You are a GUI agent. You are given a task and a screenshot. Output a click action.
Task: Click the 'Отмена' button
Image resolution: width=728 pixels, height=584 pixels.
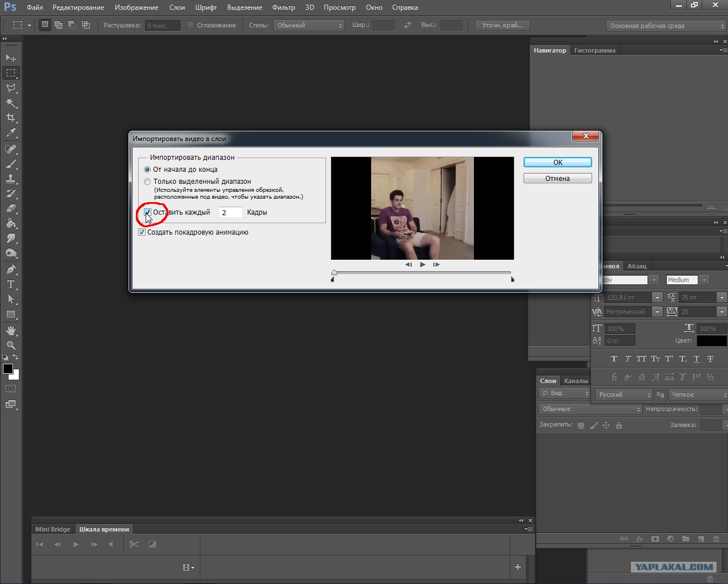[x=558, y=179]
